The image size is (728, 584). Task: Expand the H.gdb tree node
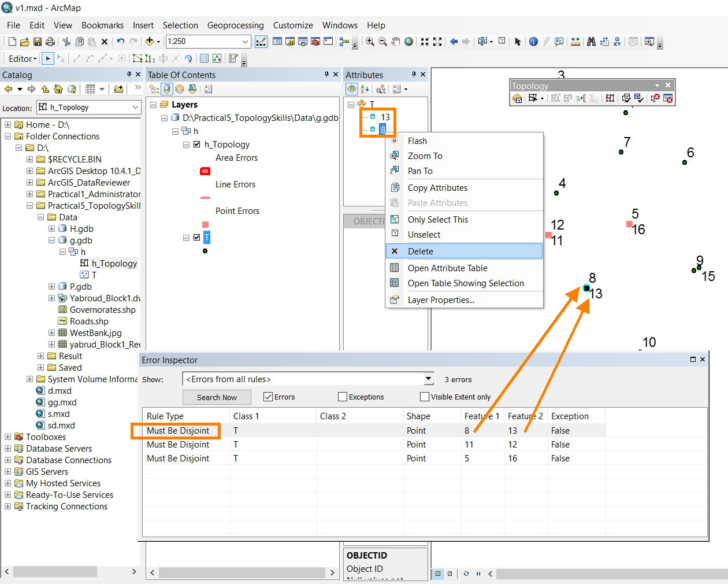coord(51,229)
